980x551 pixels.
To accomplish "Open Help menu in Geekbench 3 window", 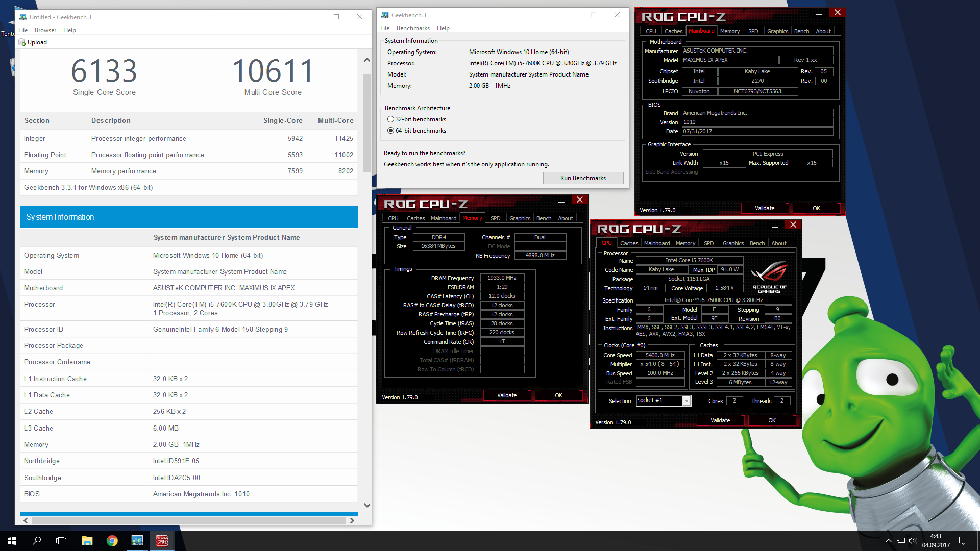I will point(443,28).
